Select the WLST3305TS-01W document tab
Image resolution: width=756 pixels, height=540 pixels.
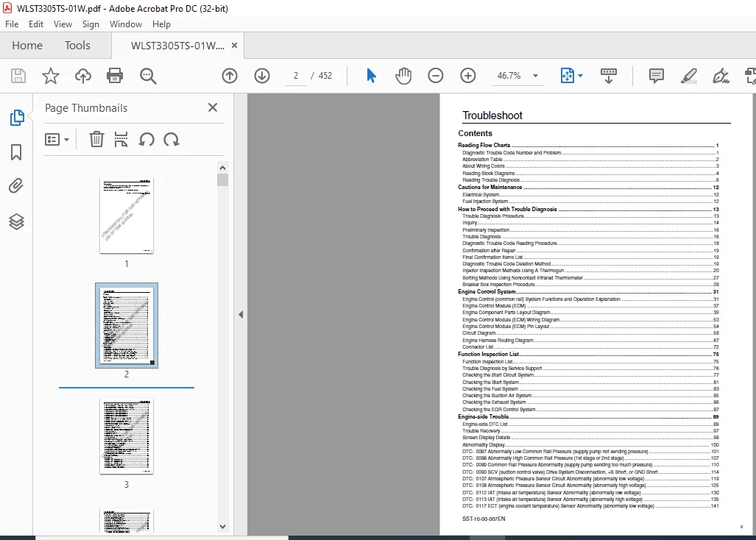[177, 46]
